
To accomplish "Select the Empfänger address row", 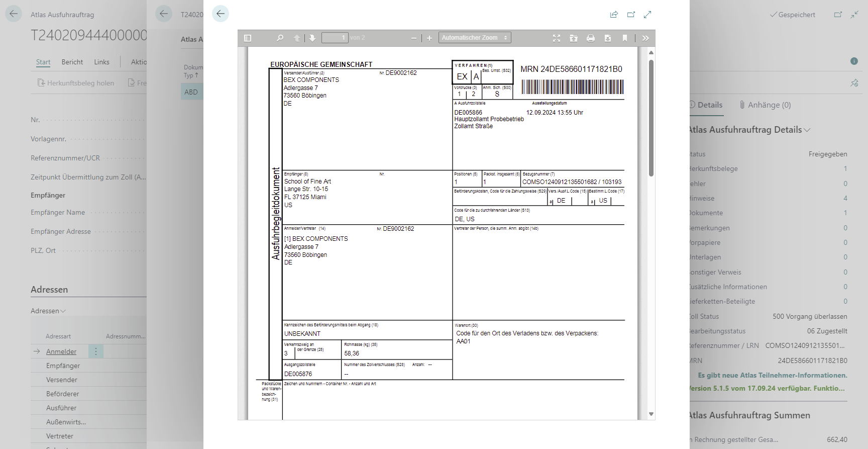I will [63, 366].
